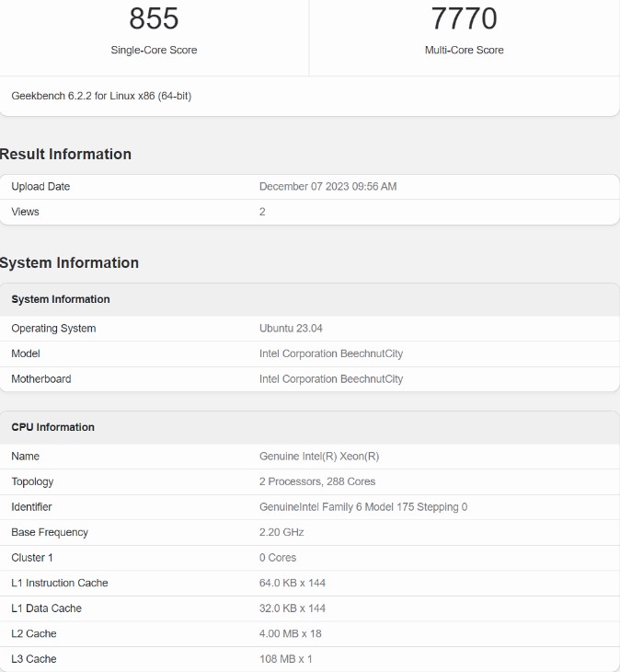
Task: Click the Multi-Core Score label
Action: (464, 50)
